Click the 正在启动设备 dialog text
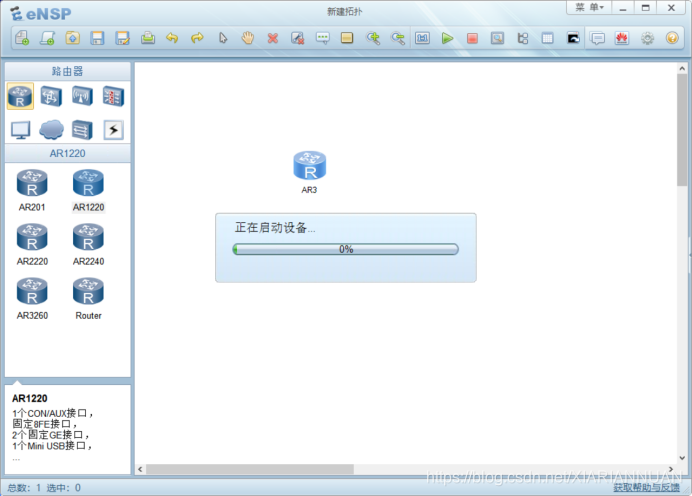Screen dimensions: 692x496 click(275, 228)
